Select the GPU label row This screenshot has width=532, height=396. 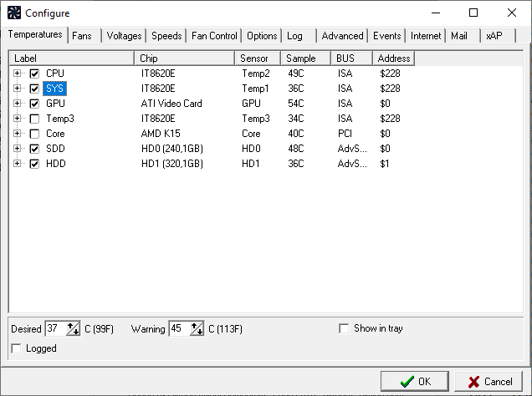pos(55,104)
